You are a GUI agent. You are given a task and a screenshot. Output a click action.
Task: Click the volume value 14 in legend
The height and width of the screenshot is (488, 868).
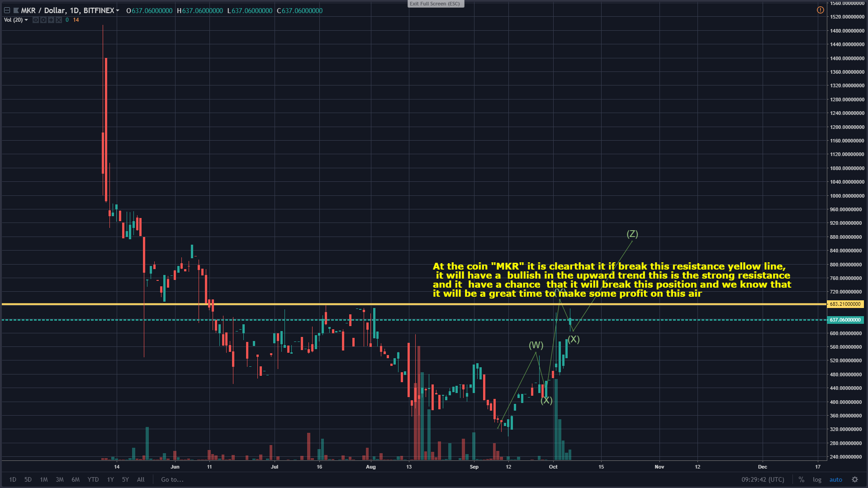coord(76,20)
